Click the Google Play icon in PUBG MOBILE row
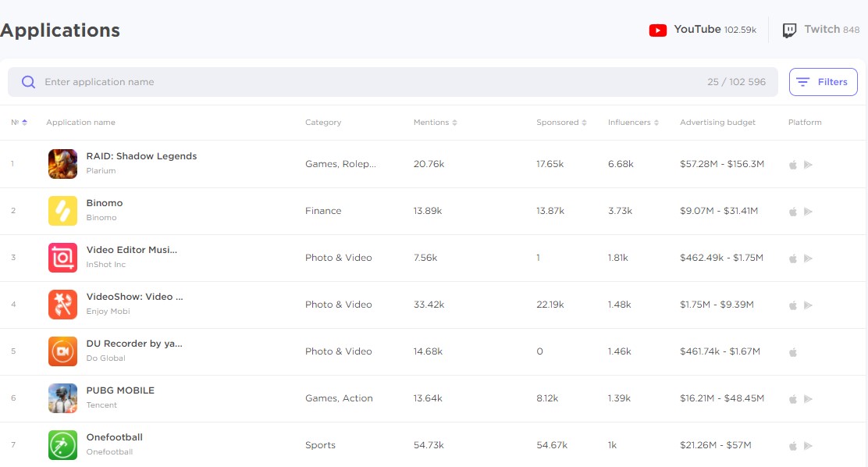868x467 pixels. coord(808,399)
